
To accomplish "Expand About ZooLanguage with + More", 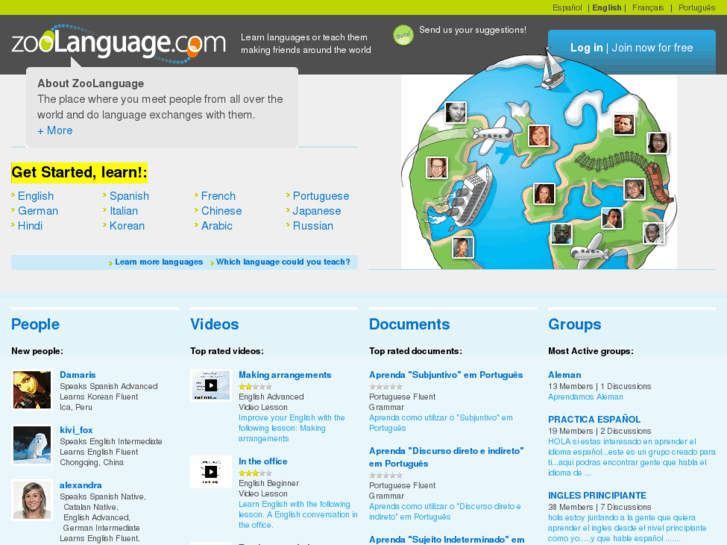I will tap(55, 131).
